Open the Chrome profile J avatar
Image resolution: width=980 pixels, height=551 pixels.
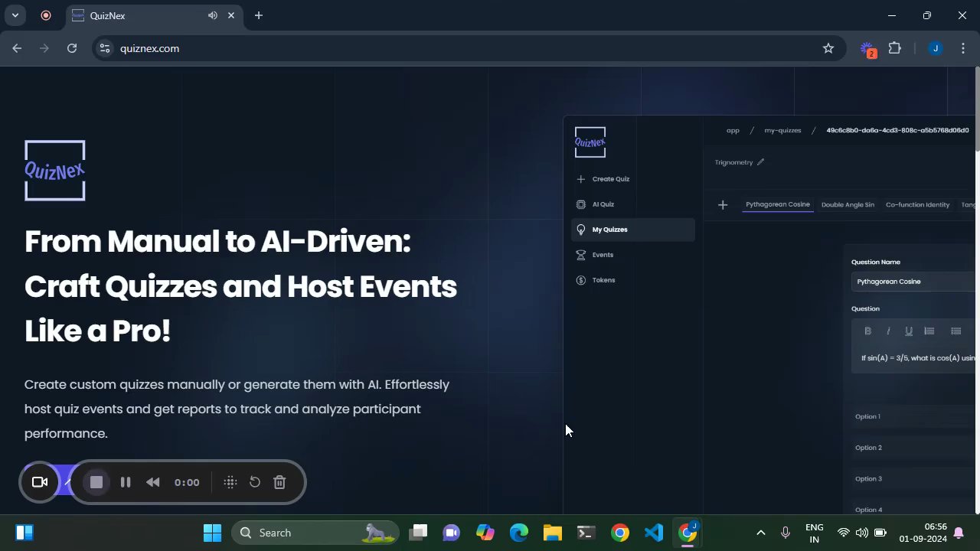pos(935,48)
